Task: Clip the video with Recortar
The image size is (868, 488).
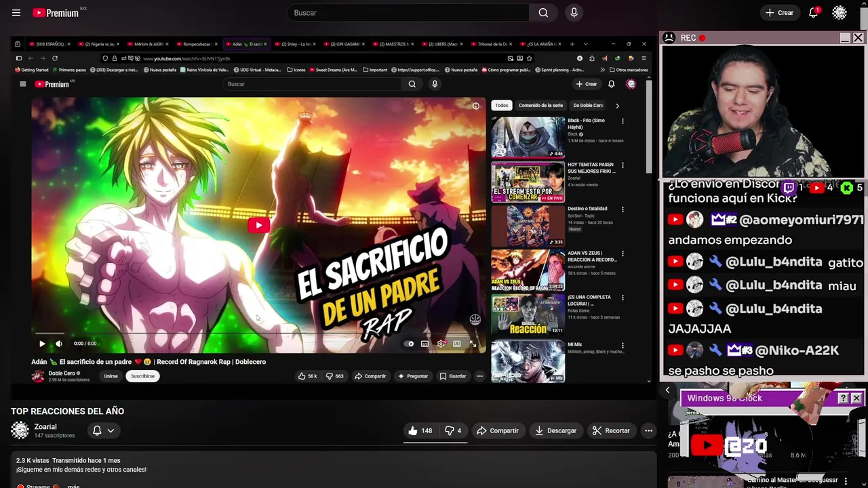Action: (610, 430)
